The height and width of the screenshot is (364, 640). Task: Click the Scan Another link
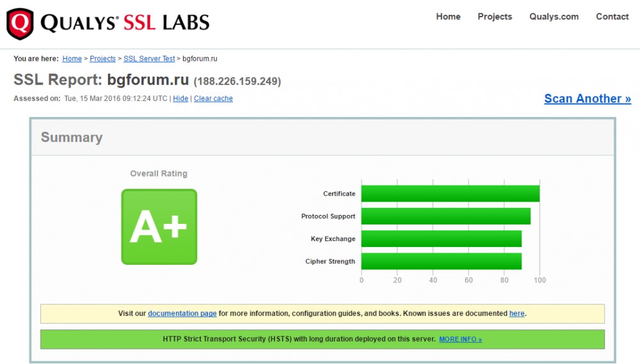587,99
